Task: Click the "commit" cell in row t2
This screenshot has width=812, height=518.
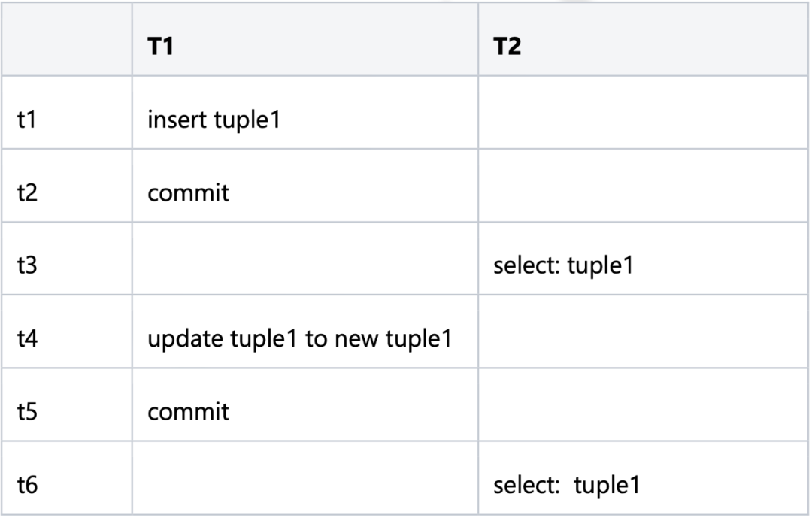Action: [x=188, y=193]
